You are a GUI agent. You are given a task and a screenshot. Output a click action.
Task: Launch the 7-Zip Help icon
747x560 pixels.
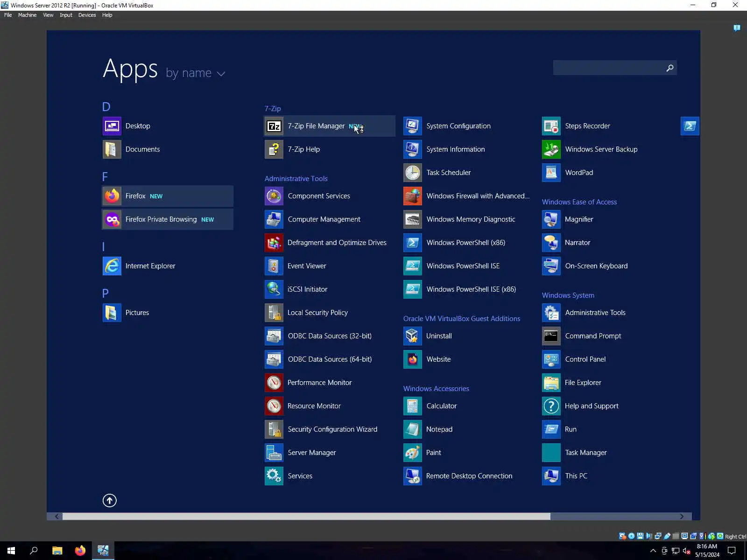tap(274, 149)
